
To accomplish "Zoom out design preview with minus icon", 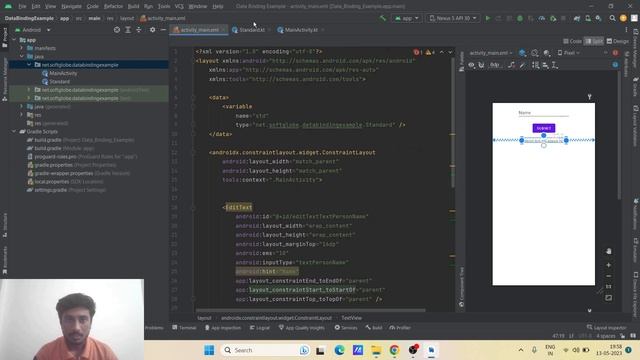I will click(608, 276).
